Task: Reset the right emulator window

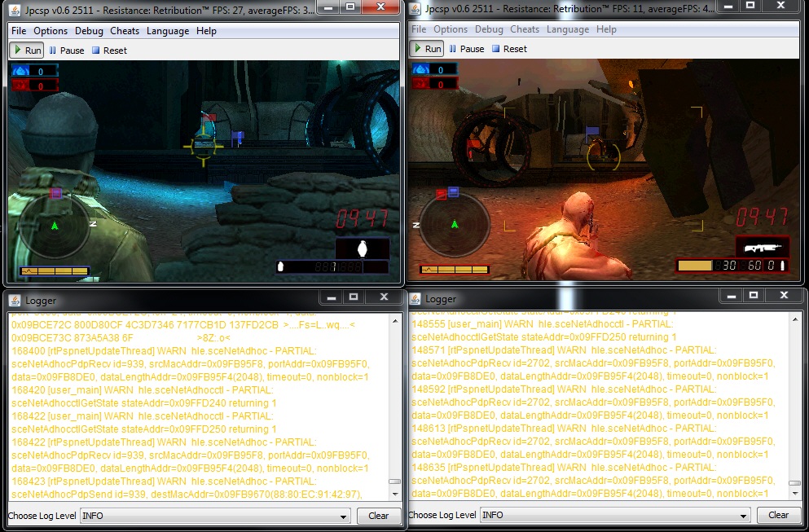Action: (509, 49)
